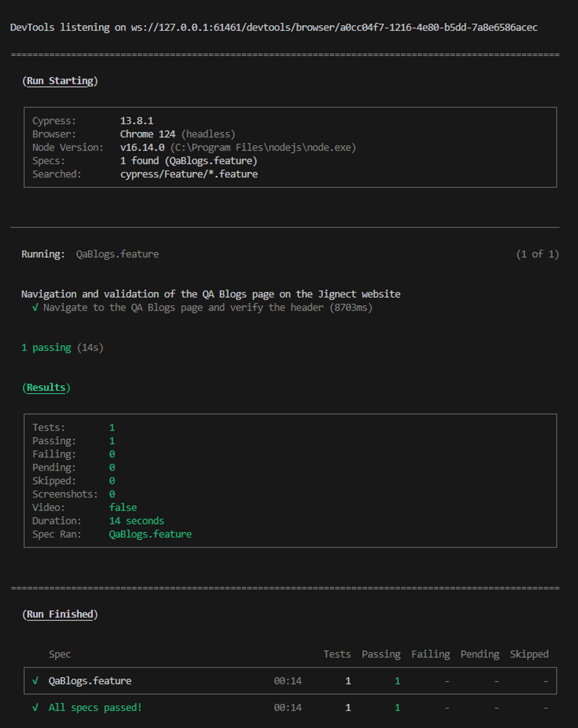Click the 00:14 duration in the All specs passed row
578x728 pixels.
pyautogui.click(x=288, y=708)
